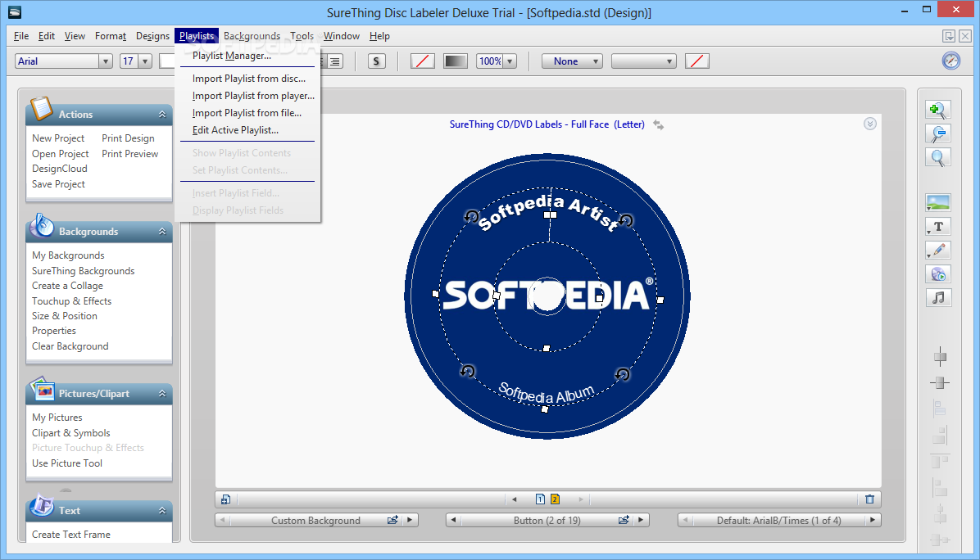
Task: Click Clear Background link
Action: (70, 346)
